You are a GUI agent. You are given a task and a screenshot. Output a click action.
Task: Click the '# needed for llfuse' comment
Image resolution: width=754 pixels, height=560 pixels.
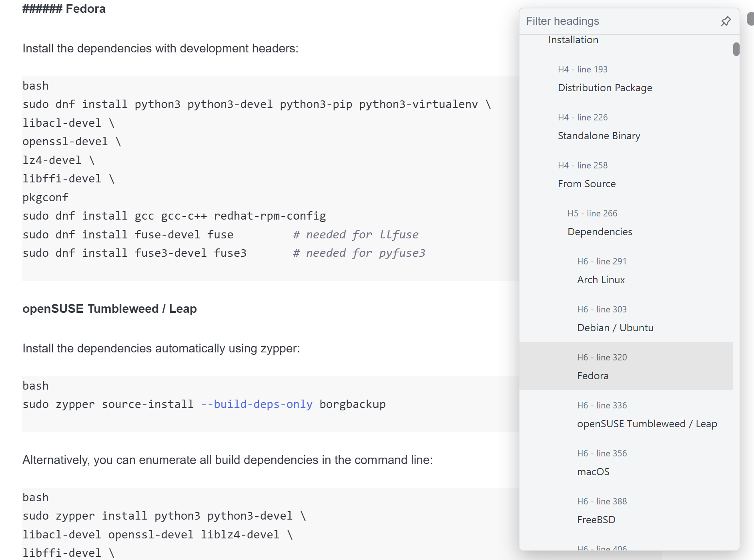pos(356,235)
